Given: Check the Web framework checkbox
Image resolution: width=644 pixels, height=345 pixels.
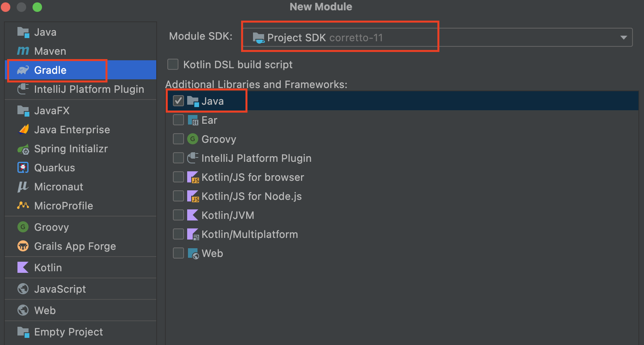Looking at the screenshot, I should pyautogui.click(x=178, y=253).
